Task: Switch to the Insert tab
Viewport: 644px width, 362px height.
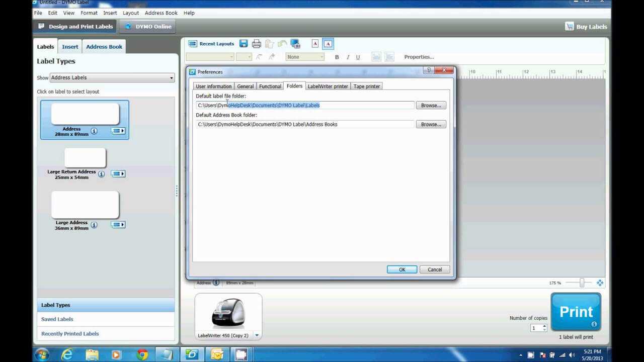Action: click(70, 47)
